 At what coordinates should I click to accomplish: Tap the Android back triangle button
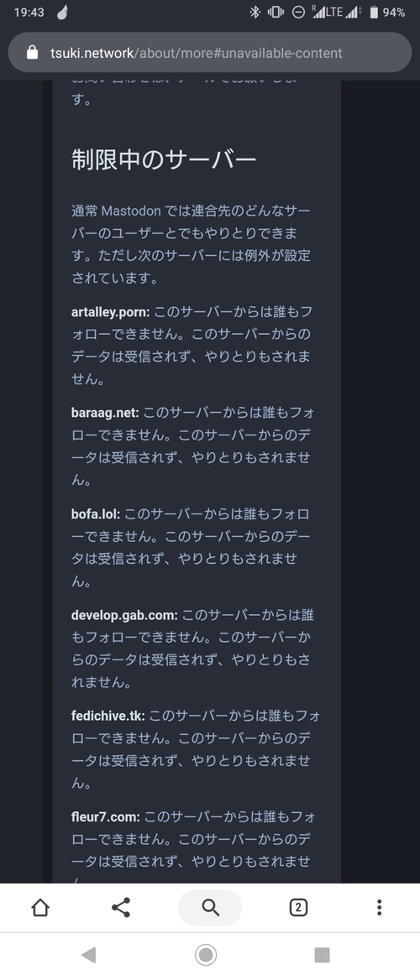tap(89, 954)
